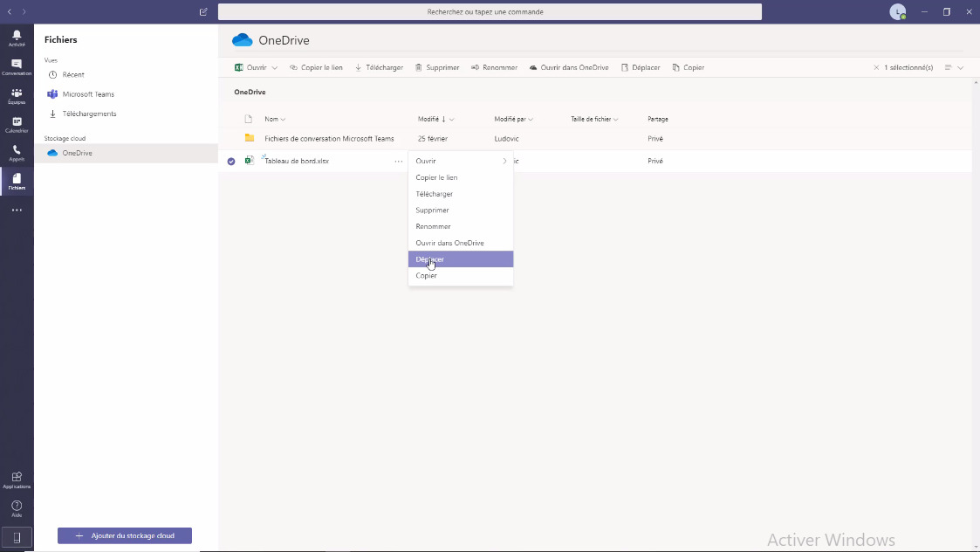
Task: Click the OneDrive breadcrumb label
Action: tap(250, 92)
